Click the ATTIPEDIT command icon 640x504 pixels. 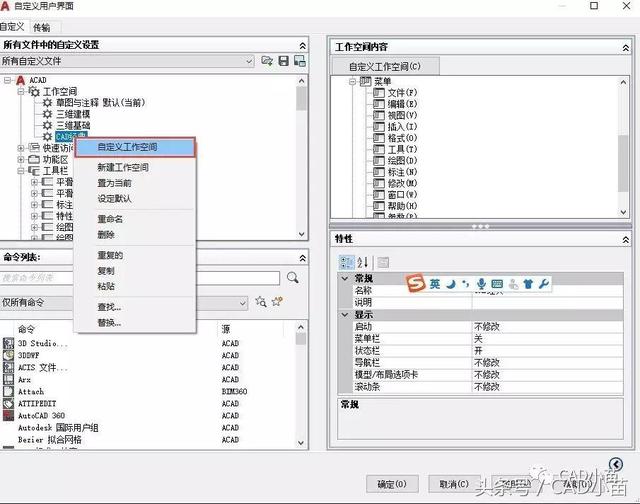point(8,403)
